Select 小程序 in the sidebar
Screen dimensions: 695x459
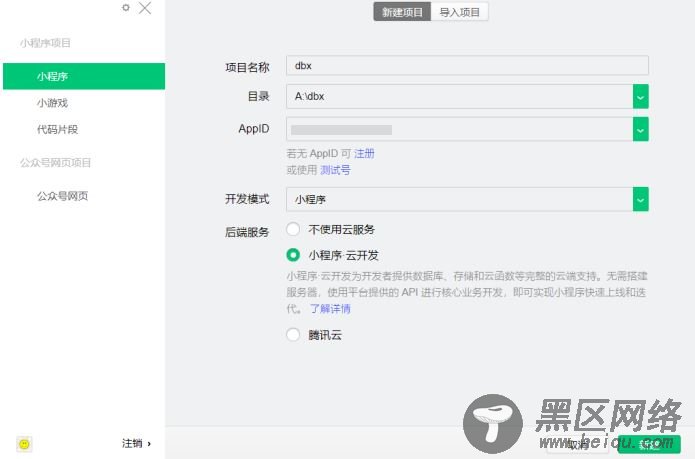pos(52,76)
